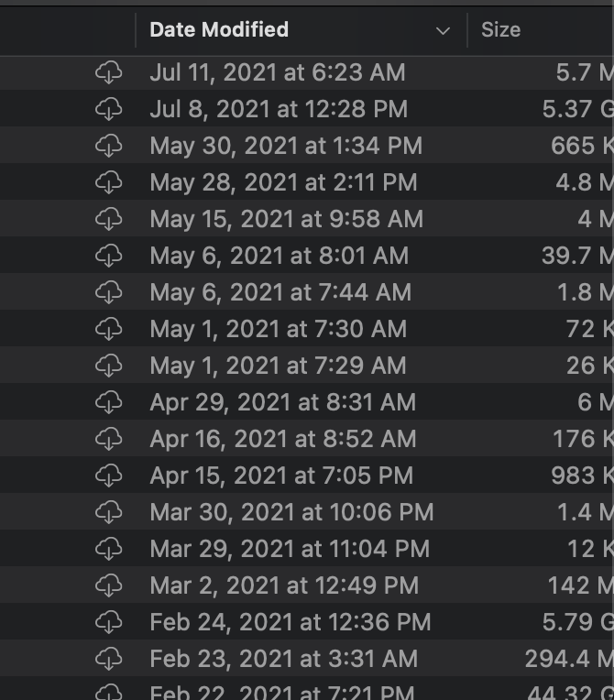
Task: Click cloud icon beside May 30, 2021 entry
Action: click(109, 146)
